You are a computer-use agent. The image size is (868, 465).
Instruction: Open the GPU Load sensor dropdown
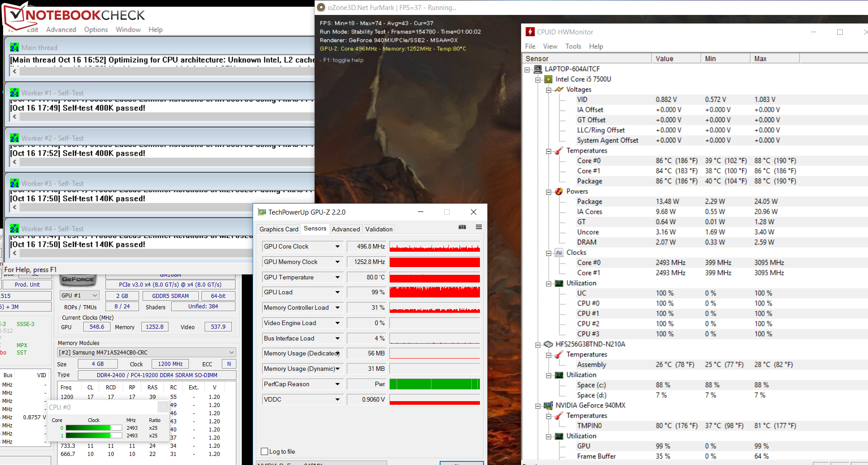tap(337, 292)
